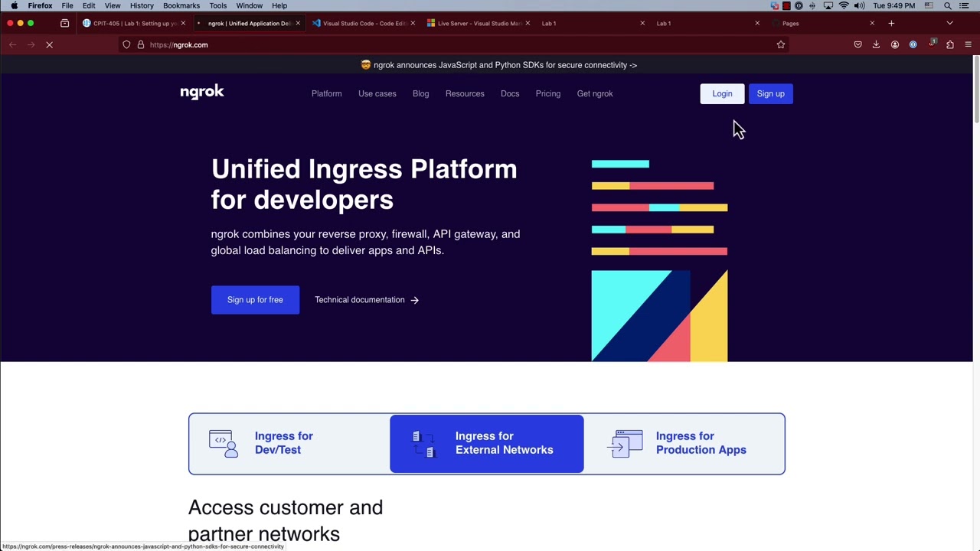Close the Visual Studio Code tab
This screenshot has width=980, height=551.
[x=413, y=24]
